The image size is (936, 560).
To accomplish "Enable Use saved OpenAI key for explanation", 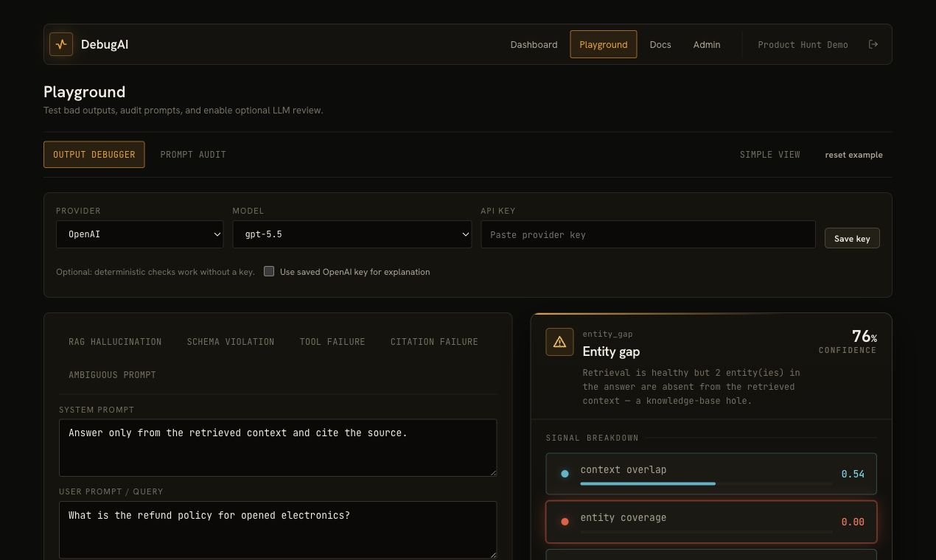I will click(x=269, y=271).
